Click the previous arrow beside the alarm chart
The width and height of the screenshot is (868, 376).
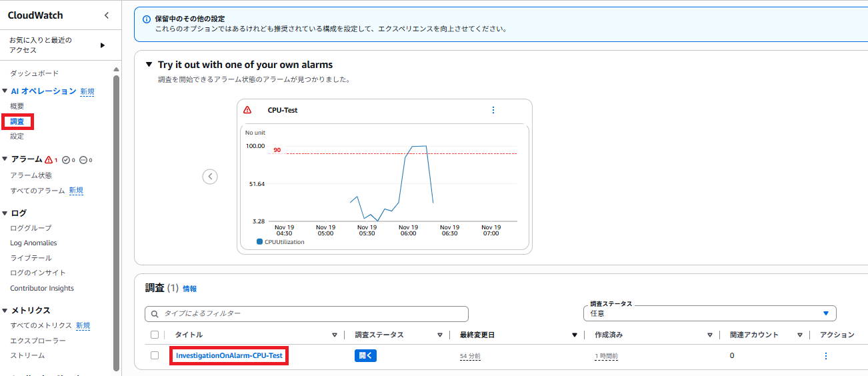[x=210, y=177]
